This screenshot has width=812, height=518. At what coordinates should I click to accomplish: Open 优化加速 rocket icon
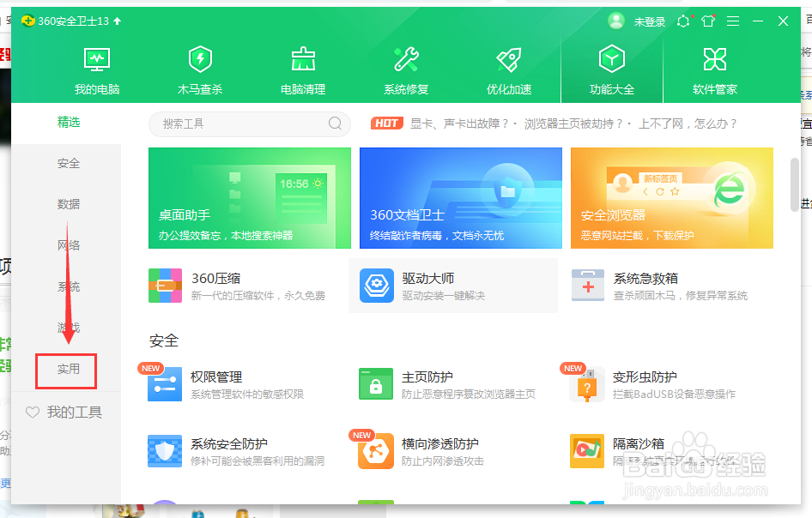click(509, 59)
